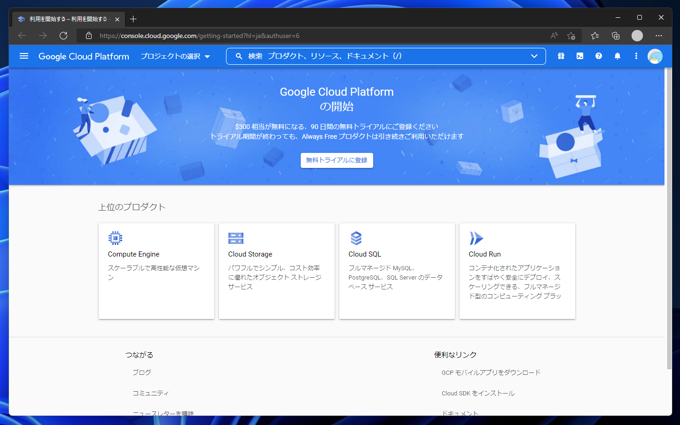Click the Cloud Storage icon
The width and height of the screenshot is (680, 425).
pos(235,238)
